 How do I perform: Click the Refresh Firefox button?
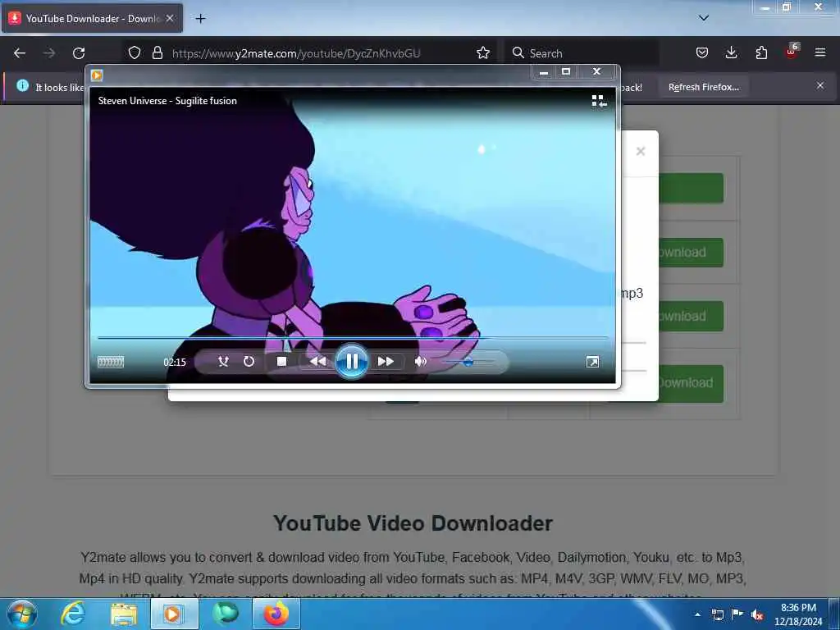click(703, 87)
